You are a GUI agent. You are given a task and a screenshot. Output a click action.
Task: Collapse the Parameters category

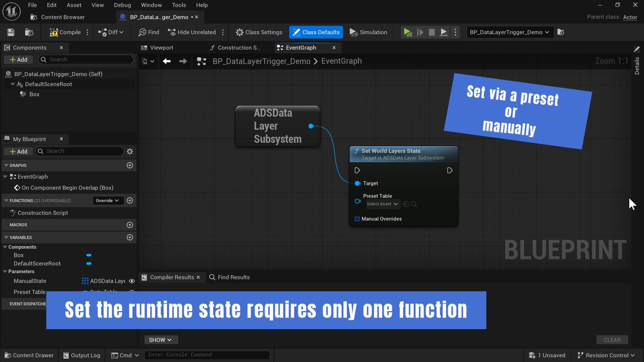click(5, 271)
